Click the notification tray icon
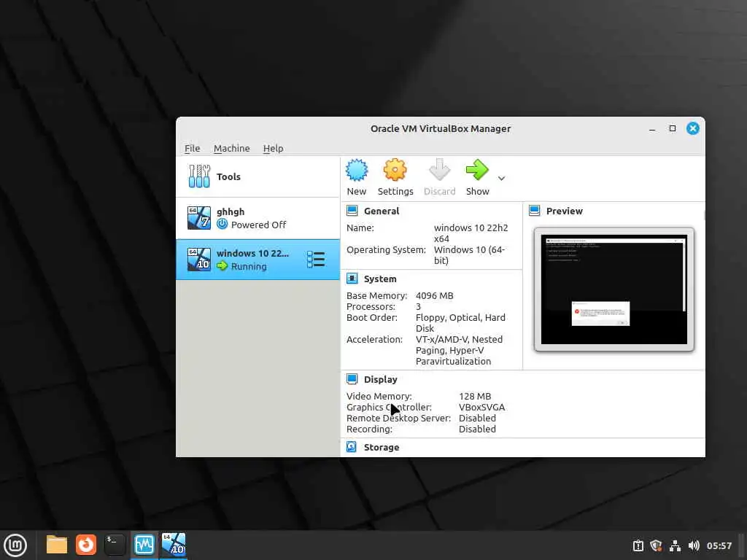 [638, 545]
